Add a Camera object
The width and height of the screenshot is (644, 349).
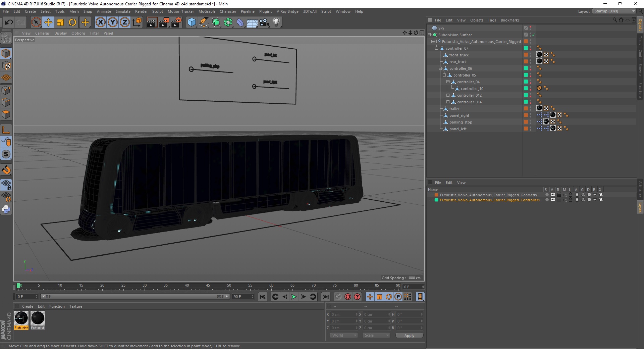[264, 22]
